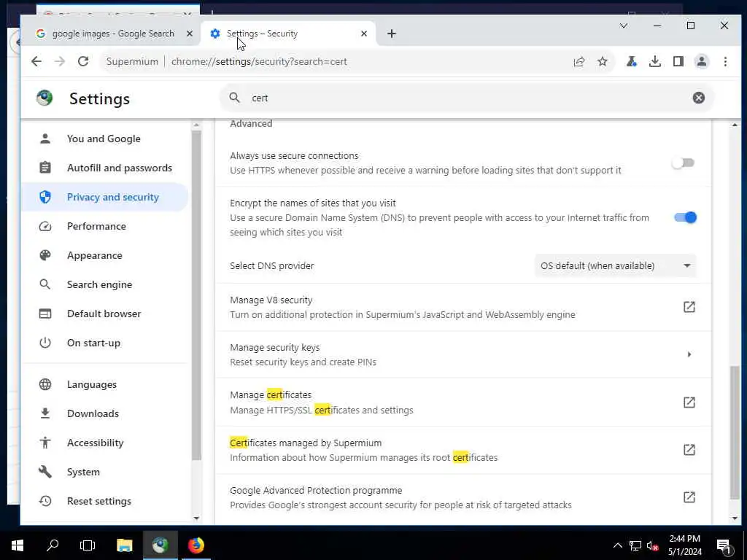Open Downloads settings section
This screenshot has height=560, width=747.
point(104,413)
